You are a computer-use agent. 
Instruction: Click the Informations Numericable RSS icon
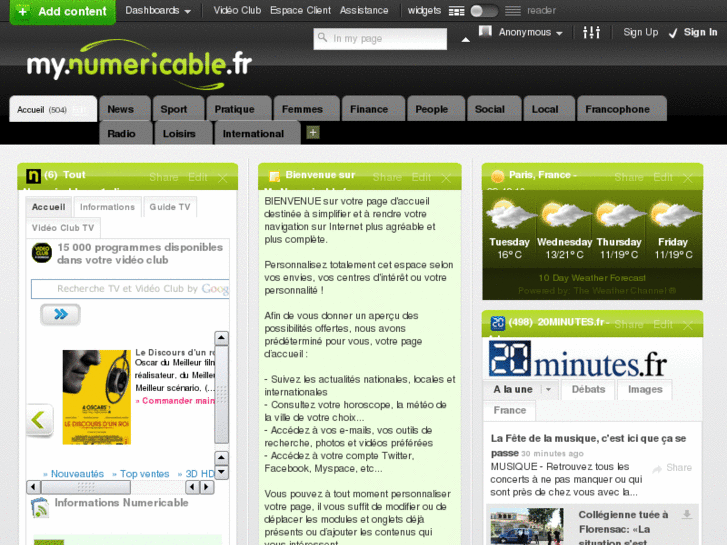click(x=40, y=507)
